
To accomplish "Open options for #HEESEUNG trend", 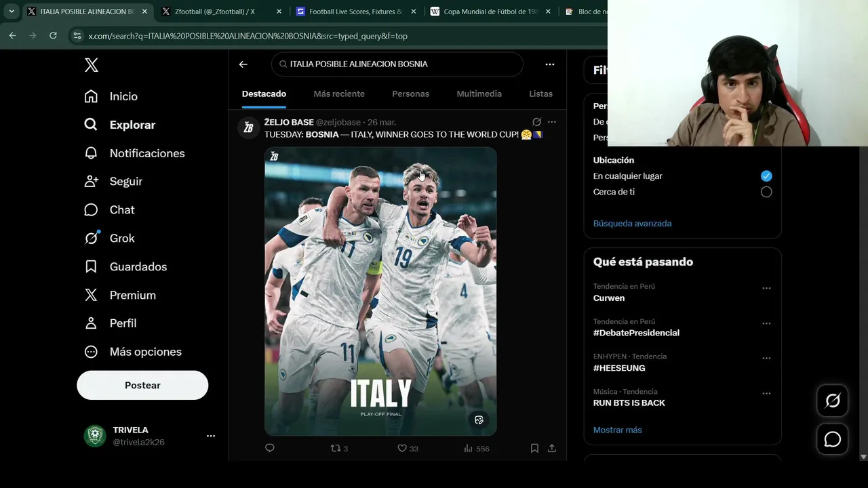I will (766, 358).
